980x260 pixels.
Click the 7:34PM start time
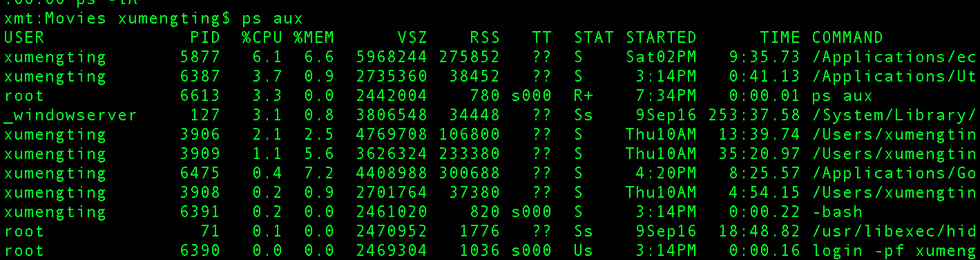666,95
